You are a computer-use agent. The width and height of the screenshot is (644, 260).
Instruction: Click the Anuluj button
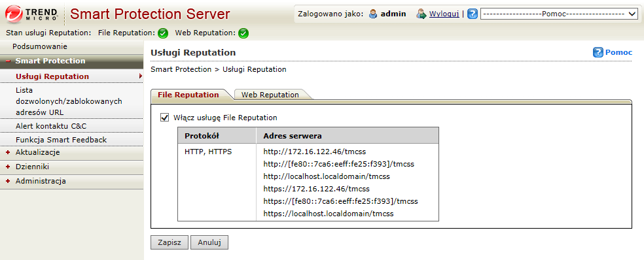(x=209, y=242)
